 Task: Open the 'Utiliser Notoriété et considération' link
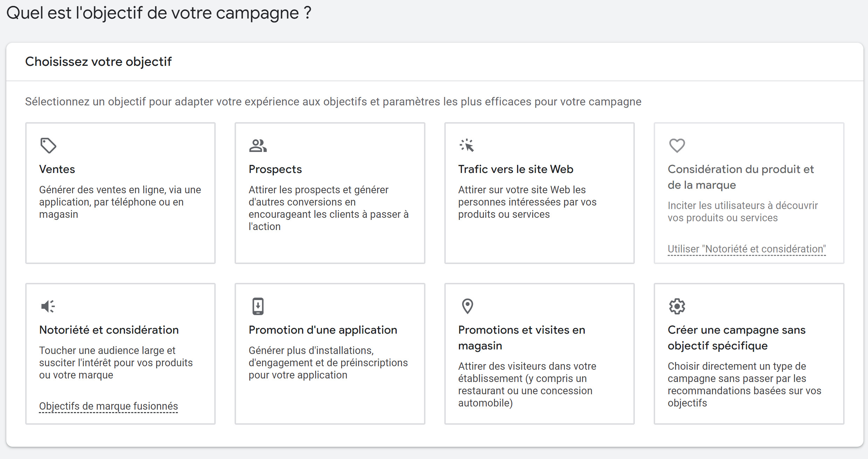747,249
